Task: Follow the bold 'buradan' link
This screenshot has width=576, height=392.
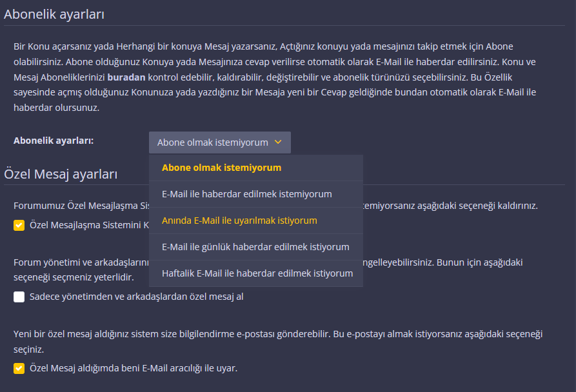Action: [126, 77]
